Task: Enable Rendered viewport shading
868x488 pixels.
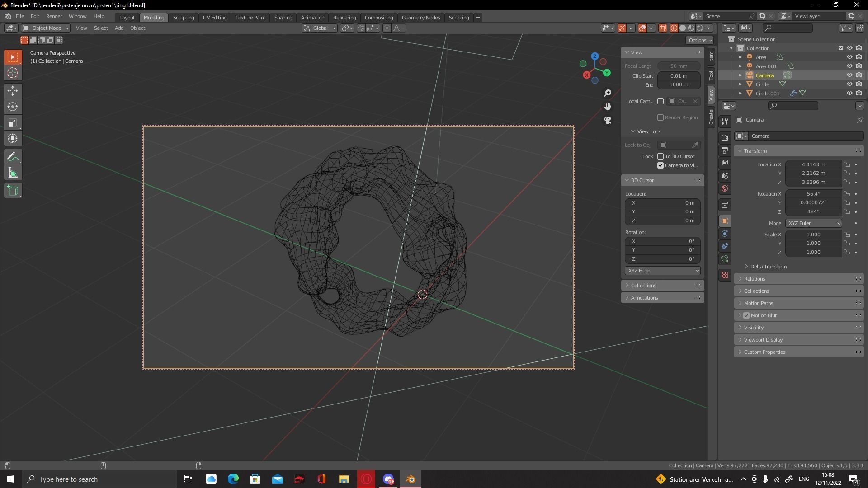Action: click(x=699, y=28)
